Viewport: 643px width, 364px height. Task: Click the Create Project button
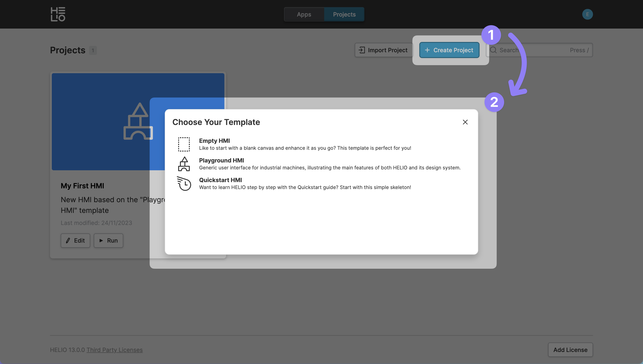pos(449,50)
